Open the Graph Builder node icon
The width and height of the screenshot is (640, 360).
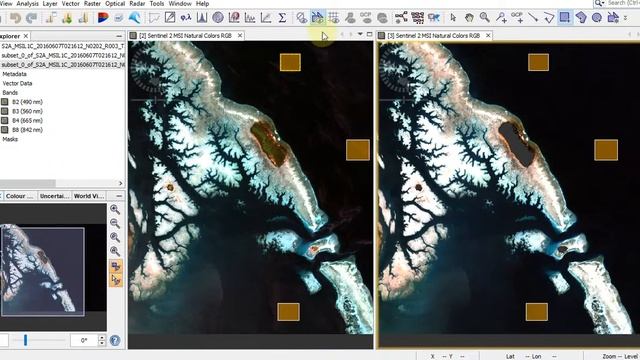pyautogui.click(x=401, y=18)
